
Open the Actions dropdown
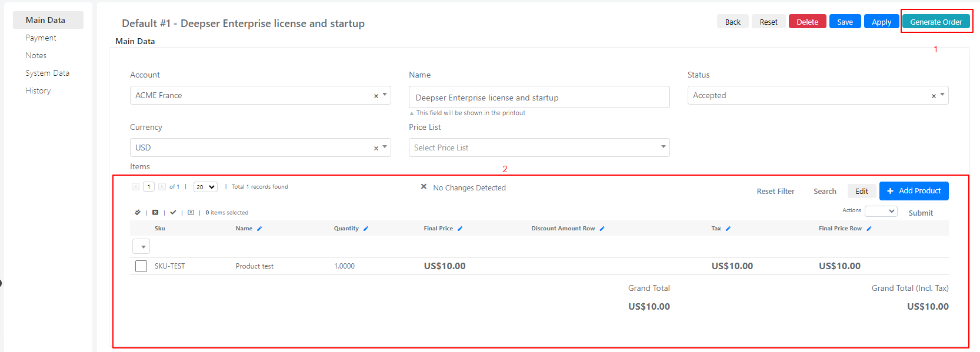pos(881,211)
